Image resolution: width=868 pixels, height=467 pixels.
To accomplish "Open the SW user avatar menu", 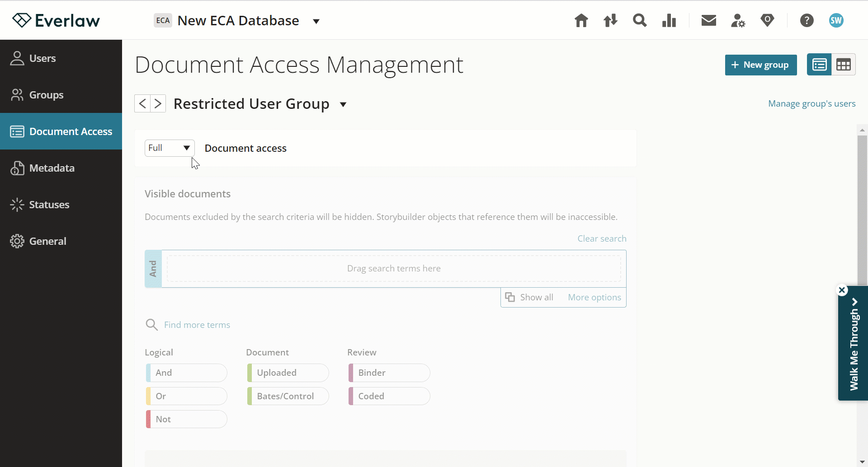I will pos(836,20).
